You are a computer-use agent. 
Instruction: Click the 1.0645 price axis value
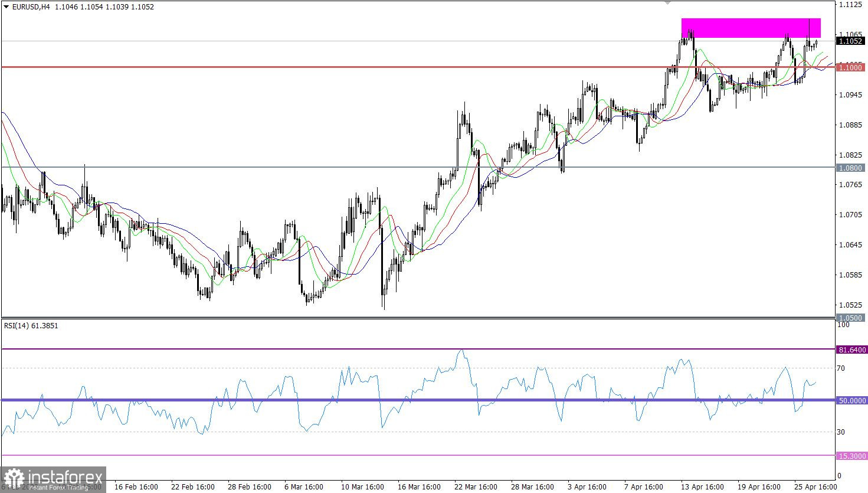pos(850,244)
